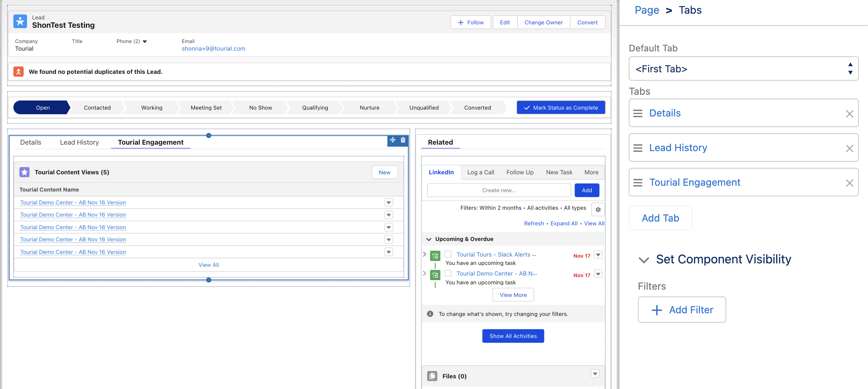Open activity filter settings gear icon
868x389 pixels.
[x=598, y=210]
